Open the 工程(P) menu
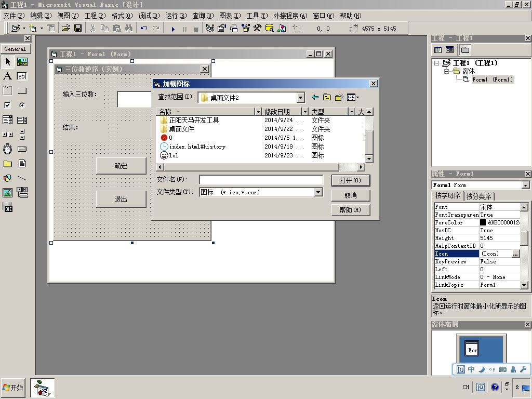Viewport: 532px width, 399px height. tap(95, 16)
